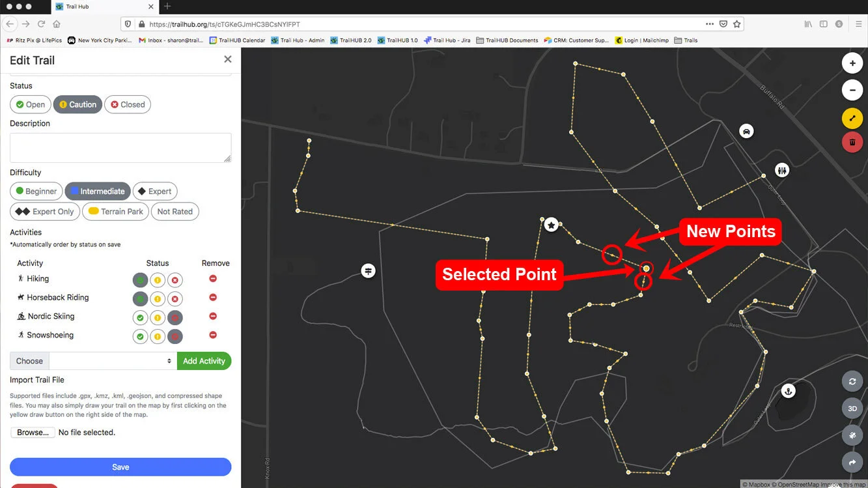Select the restroom marker on map
The height and width of the screenshot is (488, 868).
click(x=782, y=170)
